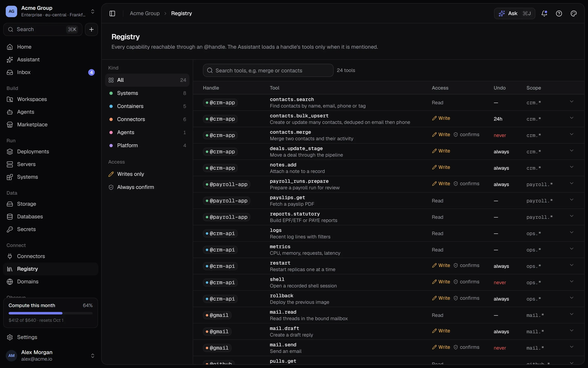
Task: Click the @crm-app handle on deals.update_stage row
Action: 220,152
